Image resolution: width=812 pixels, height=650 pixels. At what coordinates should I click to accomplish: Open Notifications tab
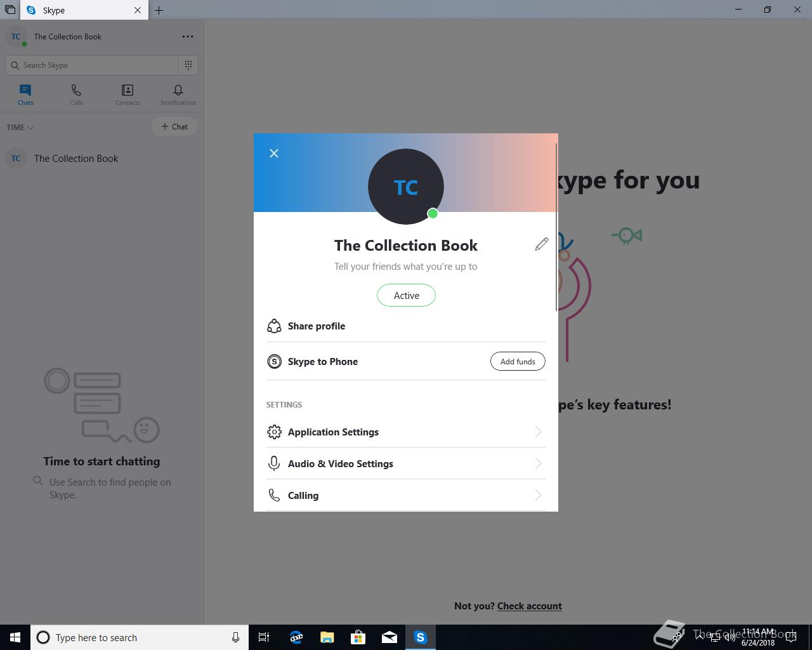point(178,95)
